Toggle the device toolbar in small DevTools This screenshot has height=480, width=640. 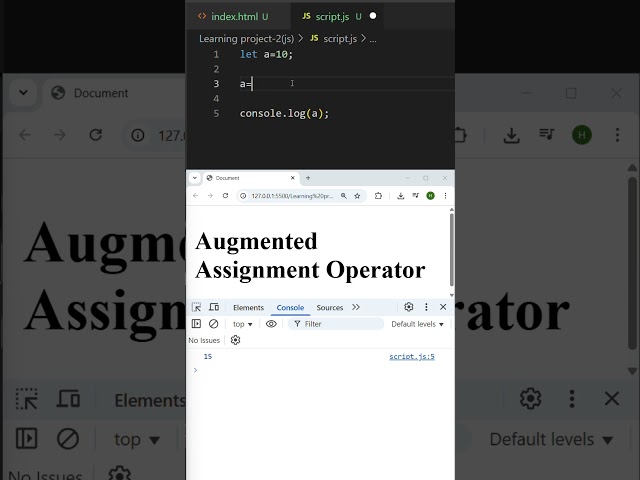pyautogui.click(x=214, y=307)
